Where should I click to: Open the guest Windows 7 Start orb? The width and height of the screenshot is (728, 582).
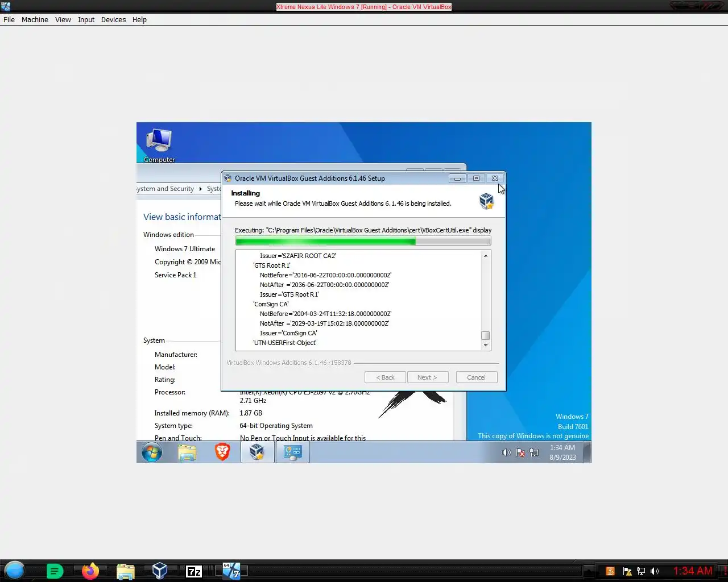(x=152, y=452)
